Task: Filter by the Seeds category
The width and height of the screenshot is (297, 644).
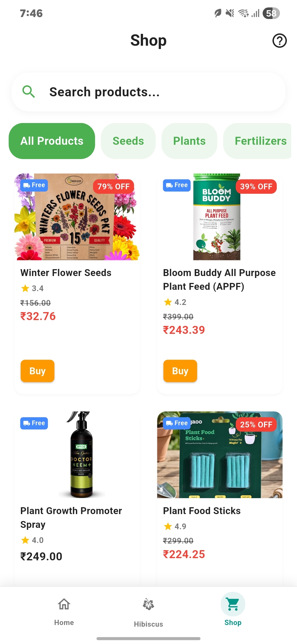Action: (x=128, y=141)
